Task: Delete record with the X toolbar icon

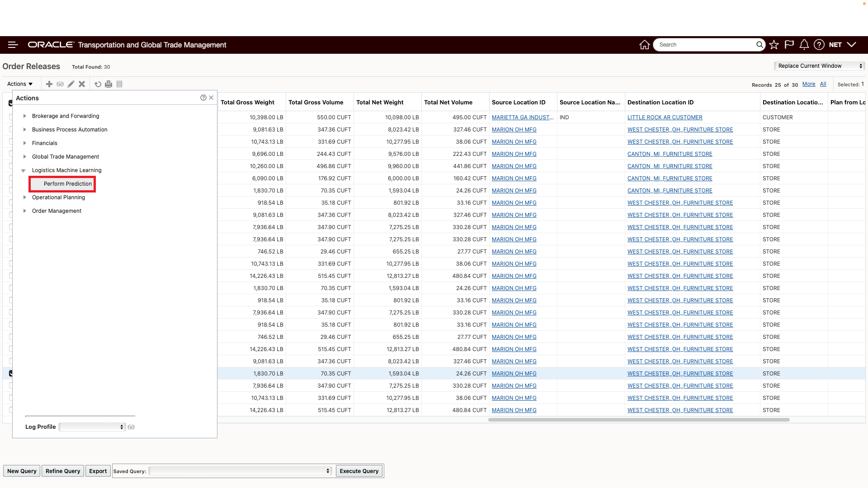Action: coord(82,84)
